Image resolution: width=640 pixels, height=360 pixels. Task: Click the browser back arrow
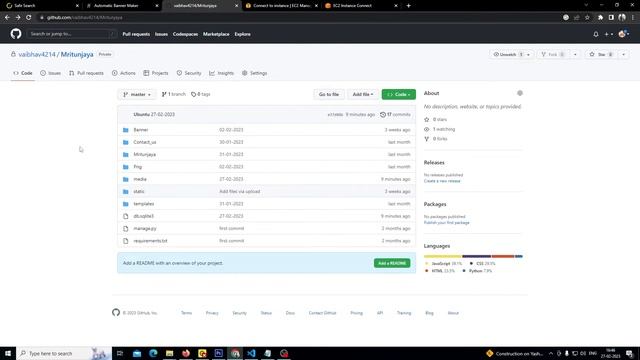pyautogui.click(x=7, y=18)
